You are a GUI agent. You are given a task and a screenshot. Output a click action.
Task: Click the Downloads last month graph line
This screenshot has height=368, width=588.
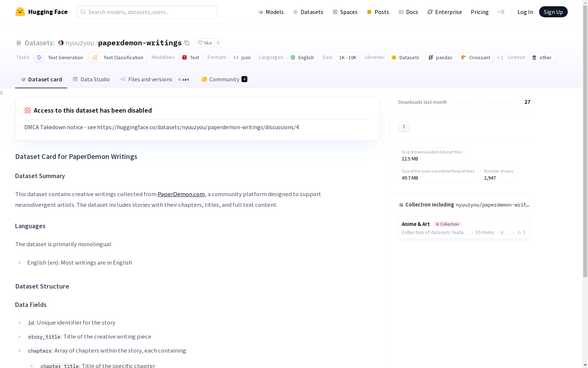[485, 103]
